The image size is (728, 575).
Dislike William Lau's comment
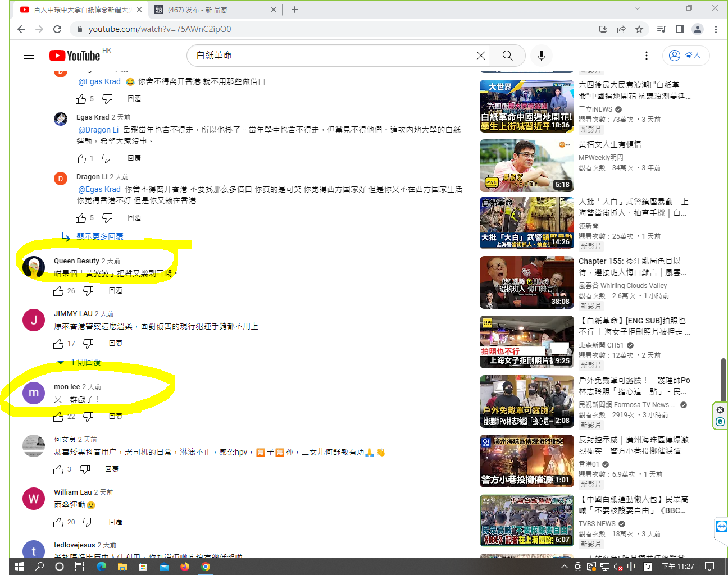coord(88,522)
